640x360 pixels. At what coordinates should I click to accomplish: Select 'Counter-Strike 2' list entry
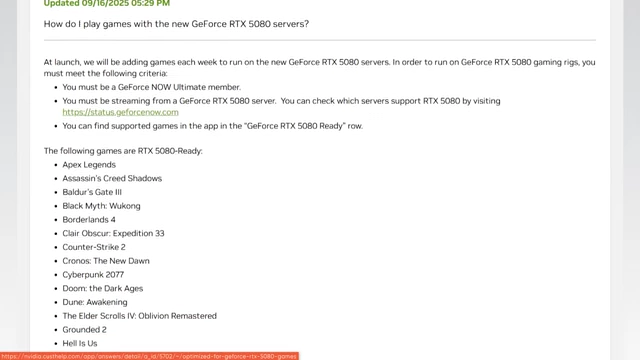point(94,247)
